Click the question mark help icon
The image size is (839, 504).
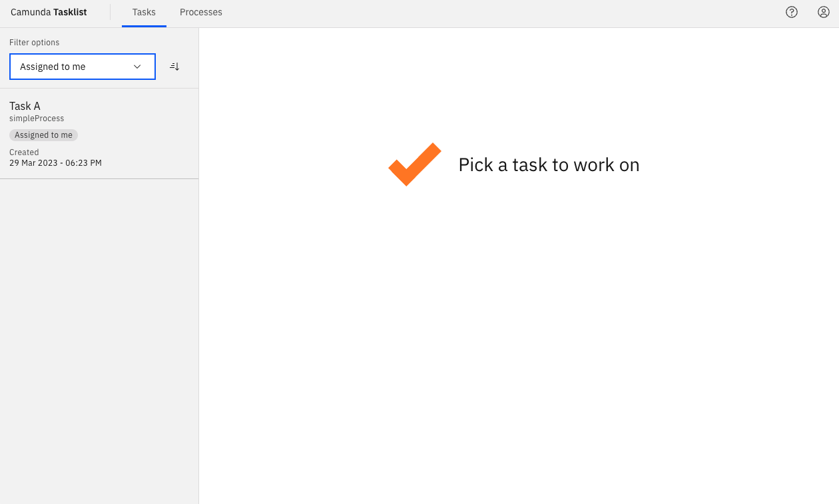[x=791, y=12]
